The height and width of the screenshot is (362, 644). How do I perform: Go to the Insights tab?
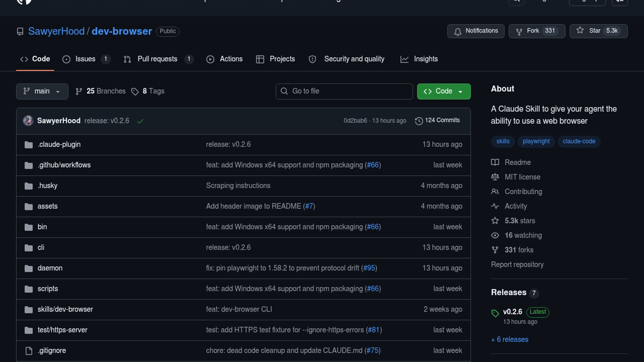tap(425, 59)
